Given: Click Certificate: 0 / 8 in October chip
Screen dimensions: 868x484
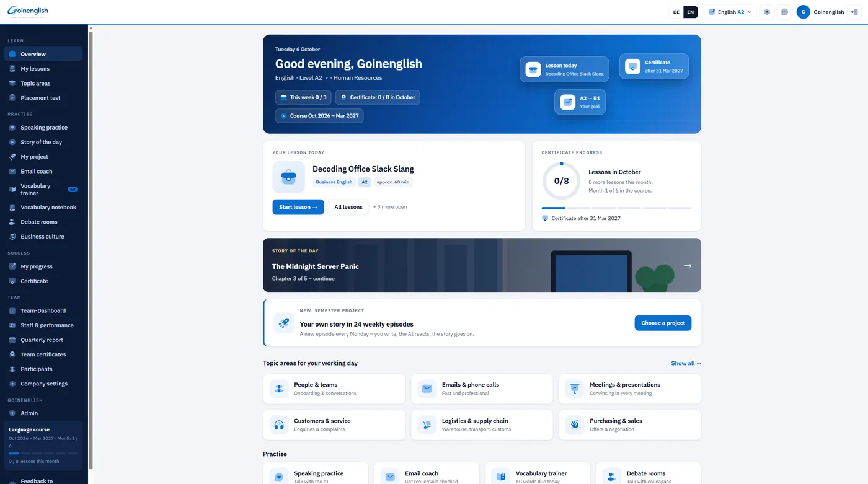Looking at the screenshot, I should coord(378,97).
